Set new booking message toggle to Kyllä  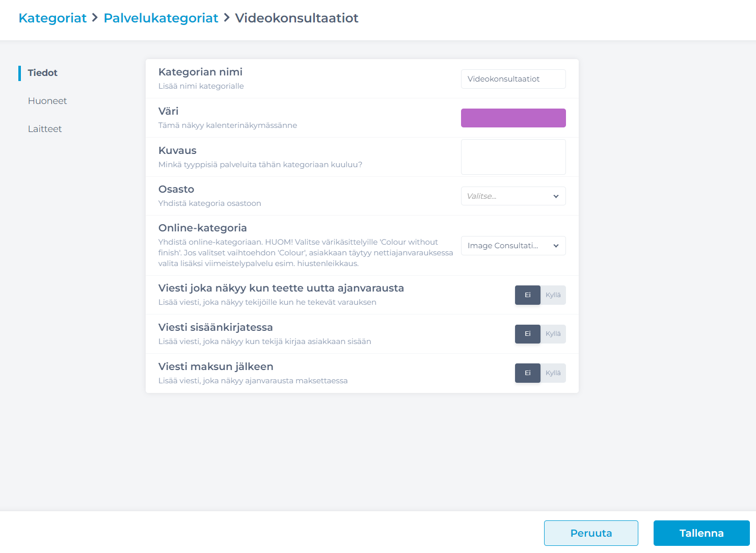(553, 295)
